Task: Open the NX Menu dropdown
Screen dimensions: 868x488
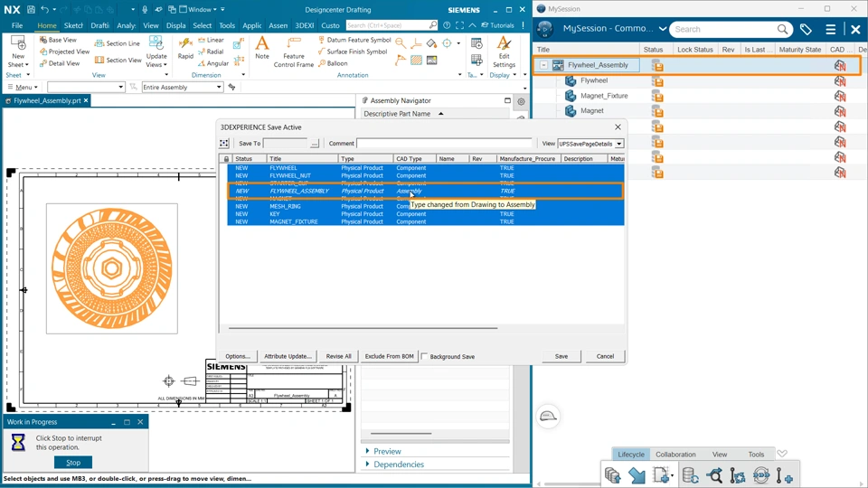Action: [23, 87]
